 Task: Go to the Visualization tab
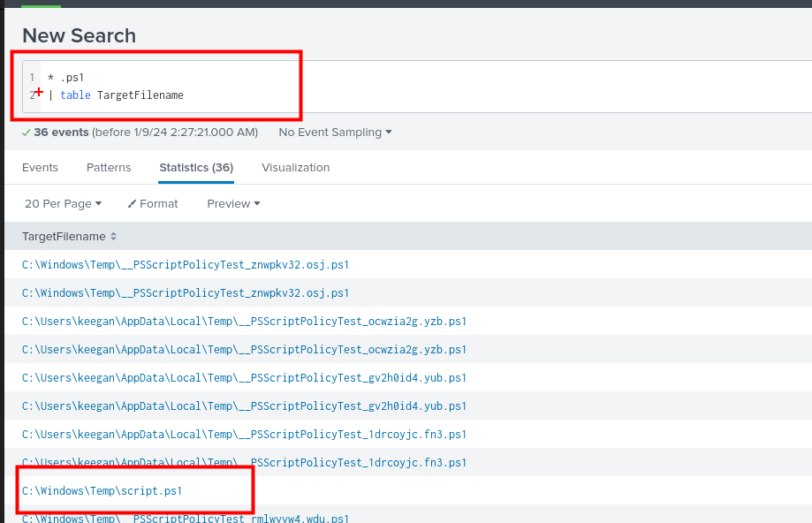click(295, 168)
